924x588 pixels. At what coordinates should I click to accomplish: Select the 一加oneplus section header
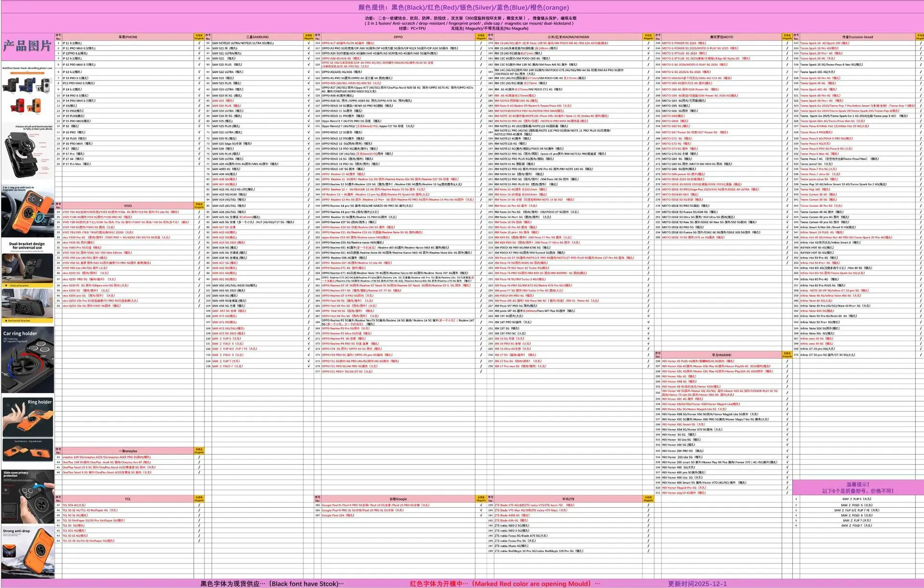[x=128, y=451]
